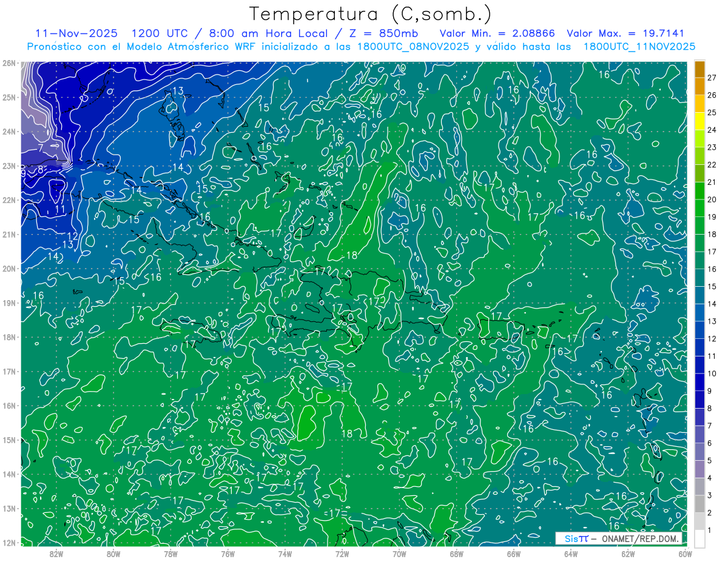Click the contour label '7' on the map
The image size is (728, 562).
pos(41,147)
